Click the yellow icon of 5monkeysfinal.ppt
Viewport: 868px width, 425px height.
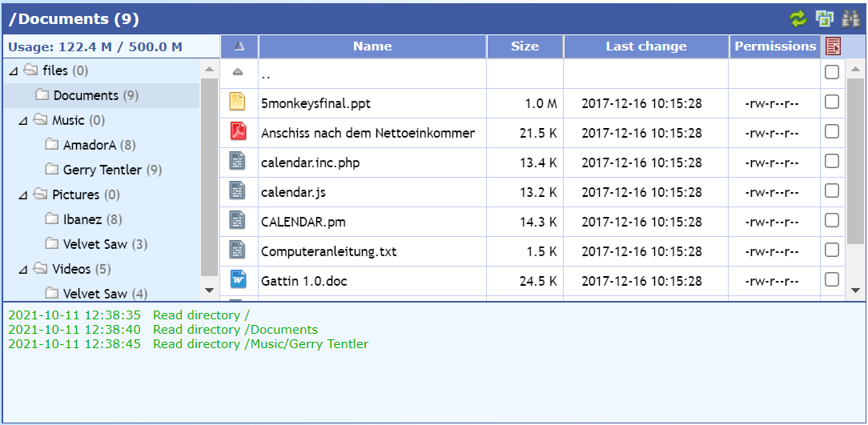(x=238, y=102)
